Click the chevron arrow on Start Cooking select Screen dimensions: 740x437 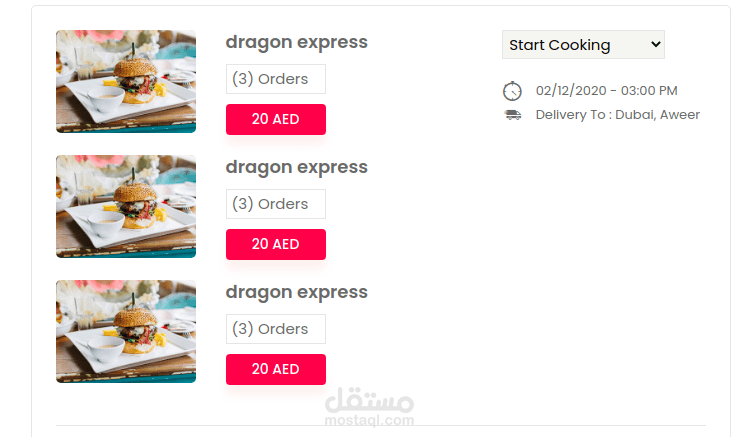(655, 44)
